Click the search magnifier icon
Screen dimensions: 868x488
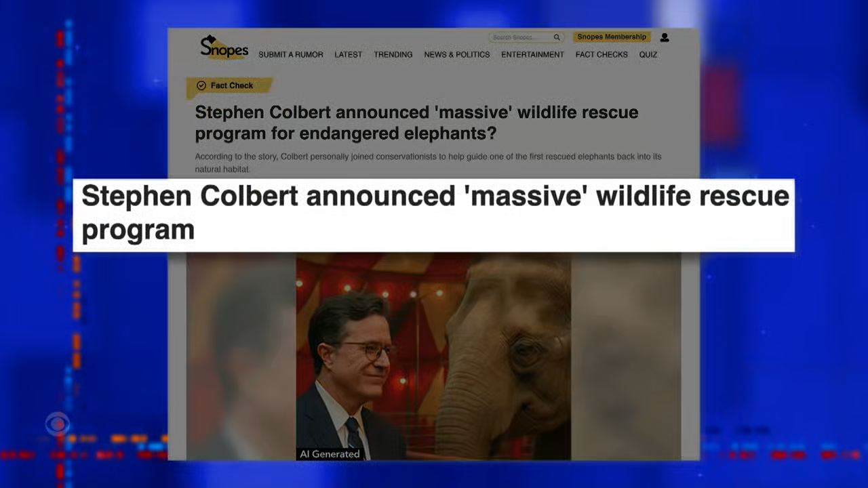click(557, 37)
